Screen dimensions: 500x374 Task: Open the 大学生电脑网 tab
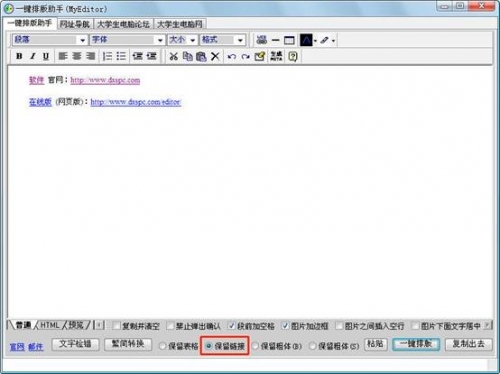[180, 24]
